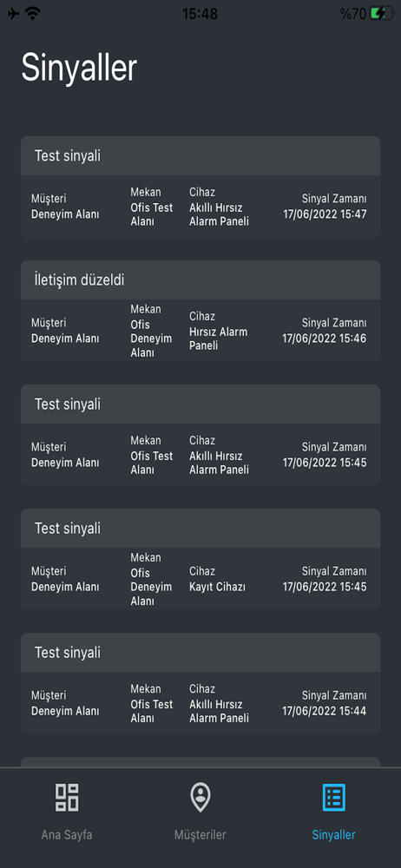Open the Test sinyali card from 15:47

tap(200, 187)
